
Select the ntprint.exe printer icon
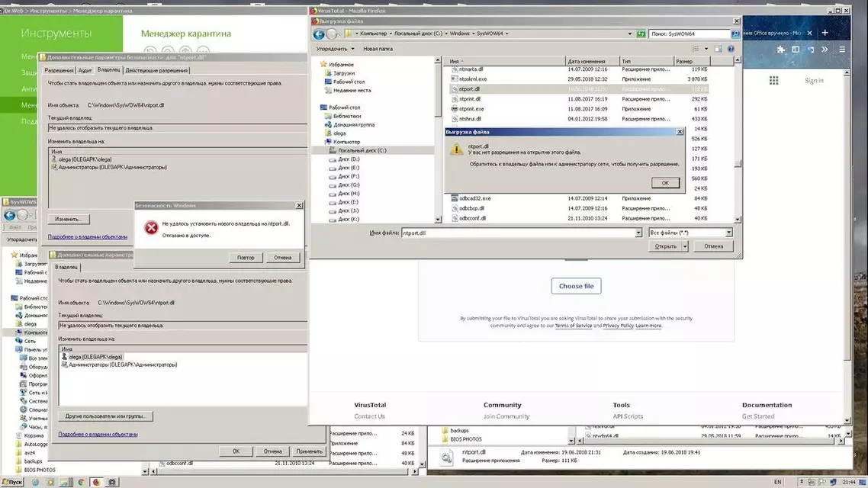pyautogui.click(x=455, y=109)
